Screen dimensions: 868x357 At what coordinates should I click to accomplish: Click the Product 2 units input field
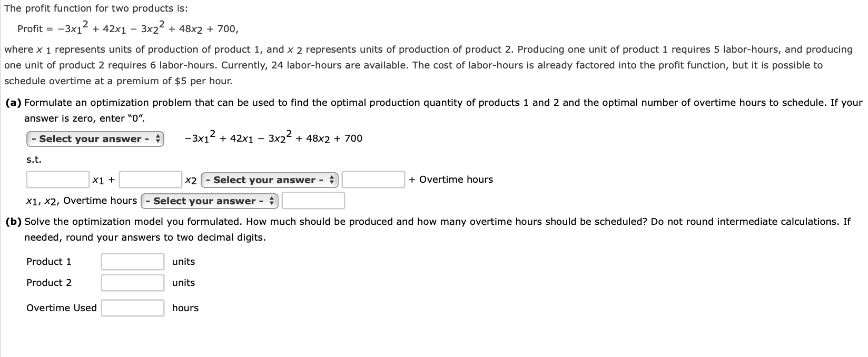pyautogui.click(x=132, y=282)
